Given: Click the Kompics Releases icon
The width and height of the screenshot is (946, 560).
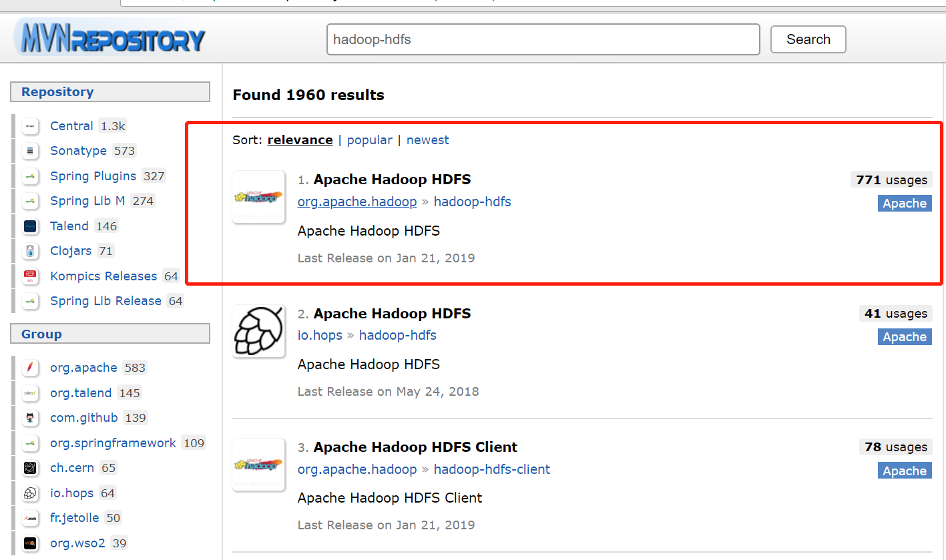Looking at the screenshot, I should pos(30,276).
